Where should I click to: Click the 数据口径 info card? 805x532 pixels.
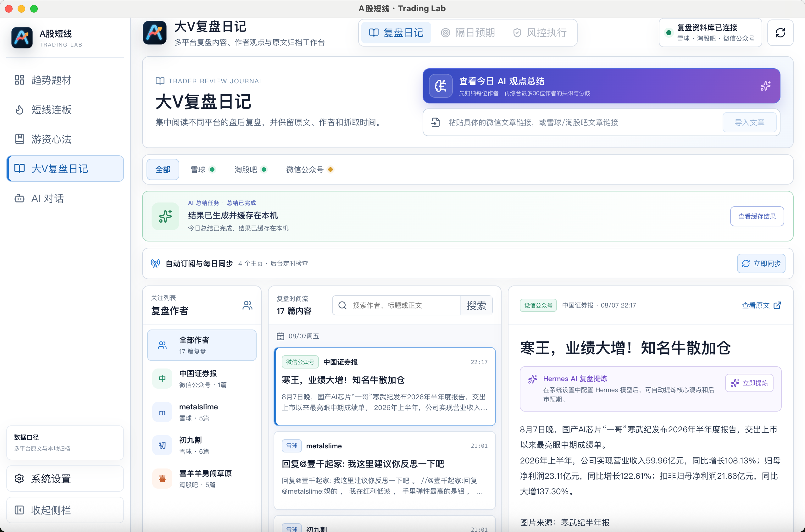pos(65,442)
